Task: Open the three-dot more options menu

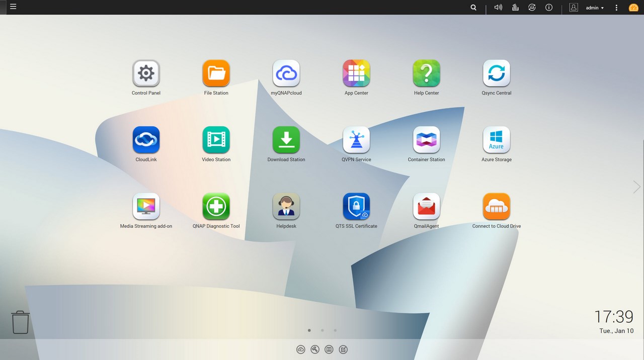Action: click(616, 8)
